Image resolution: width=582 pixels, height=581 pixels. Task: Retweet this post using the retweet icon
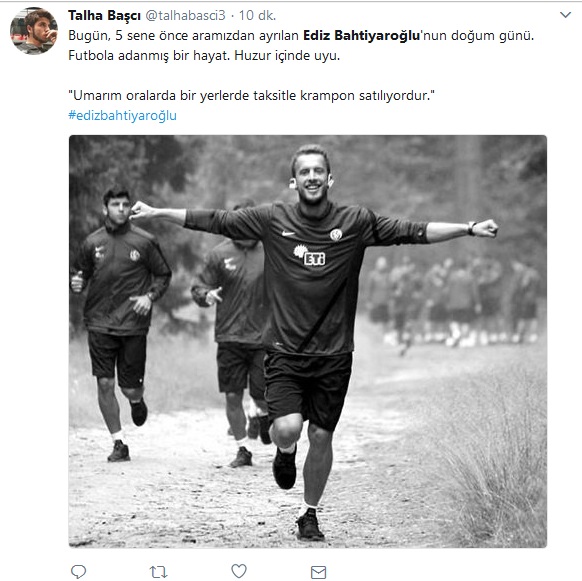158,572
